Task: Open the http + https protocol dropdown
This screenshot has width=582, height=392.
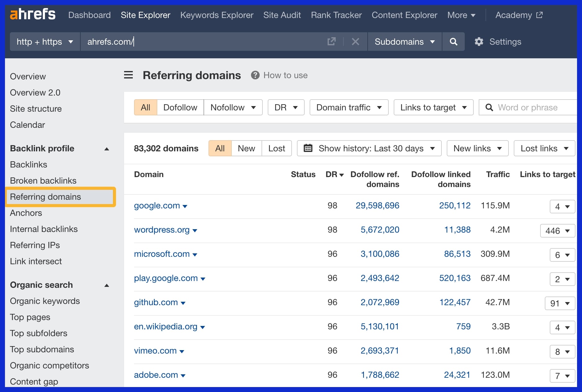Action: [45, 42]
